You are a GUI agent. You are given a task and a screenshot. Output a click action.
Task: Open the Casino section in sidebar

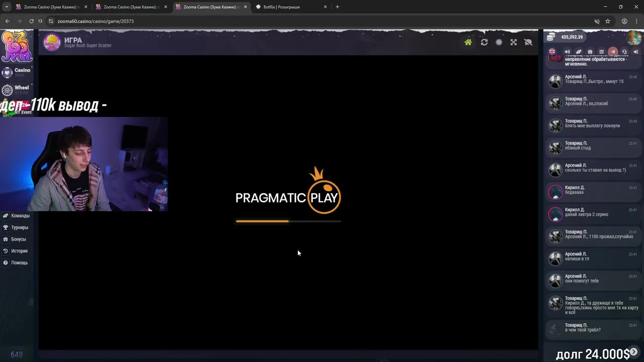(17, 72)
